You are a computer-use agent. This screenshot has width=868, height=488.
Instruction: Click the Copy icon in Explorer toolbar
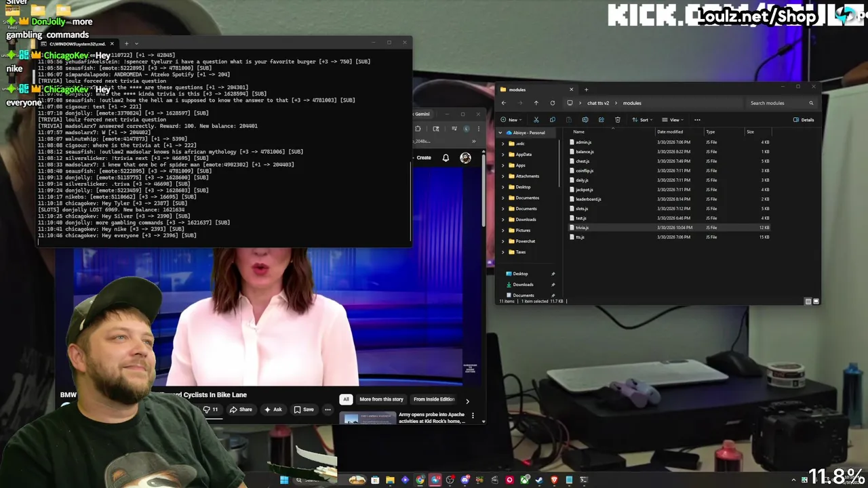552,120
